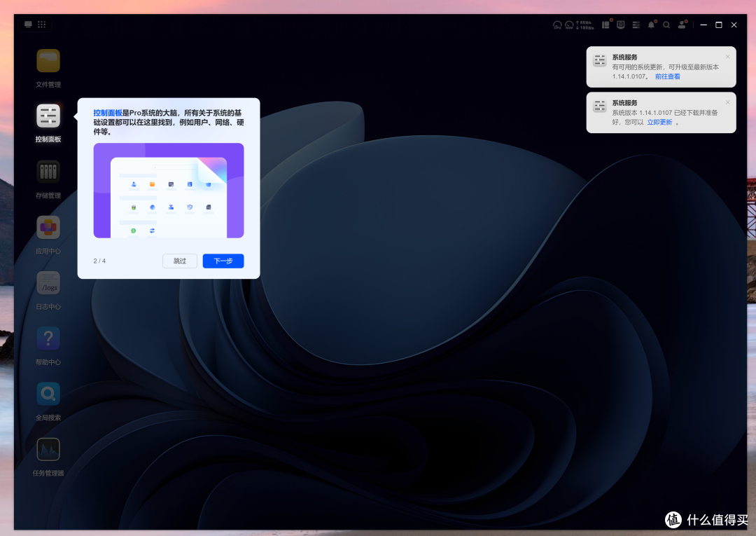The height and width of the screenshot is (536, 756).
Task: Open the 帮助中心 help center icon
Action: coord(48,338)
